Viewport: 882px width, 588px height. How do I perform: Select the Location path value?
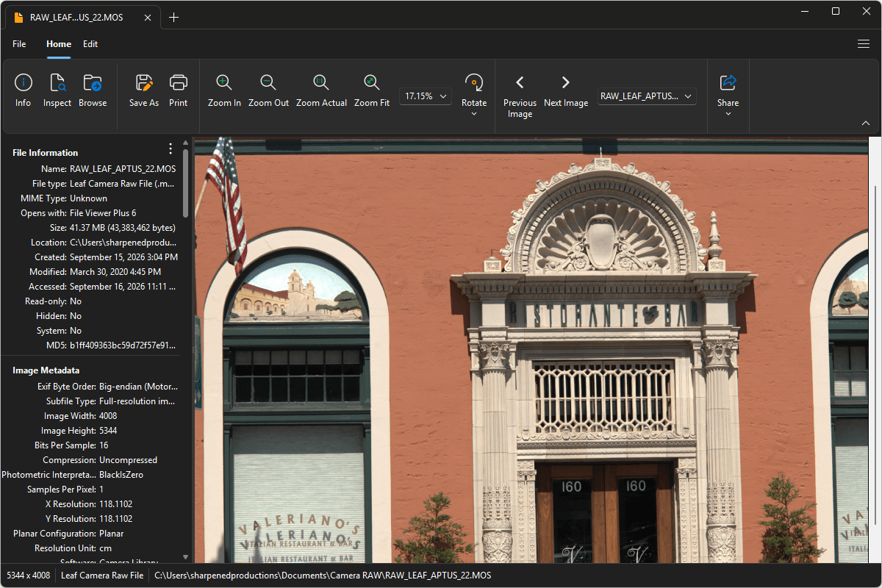(x=123, y=243)
